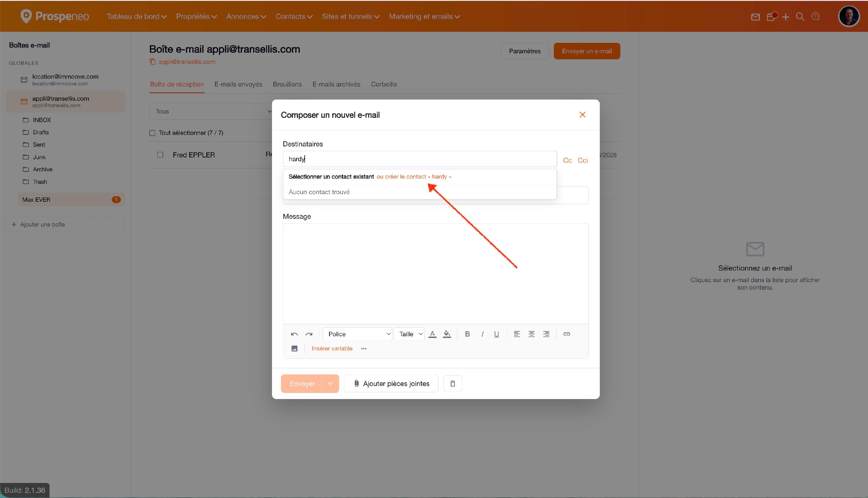Click the Envoyer send button

[x=301, y=384]
